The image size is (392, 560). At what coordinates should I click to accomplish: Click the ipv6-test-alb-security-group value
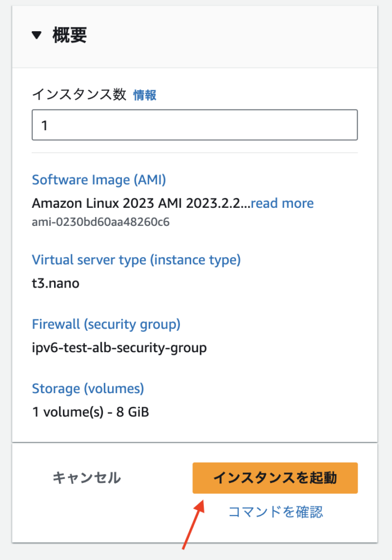tap(119, 347)
